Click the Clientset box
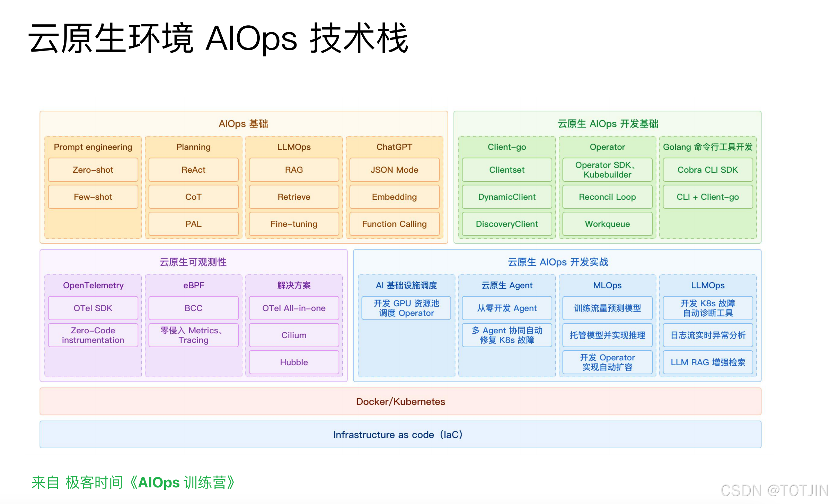Screen dimensions: 830x504 pos(507,170)
